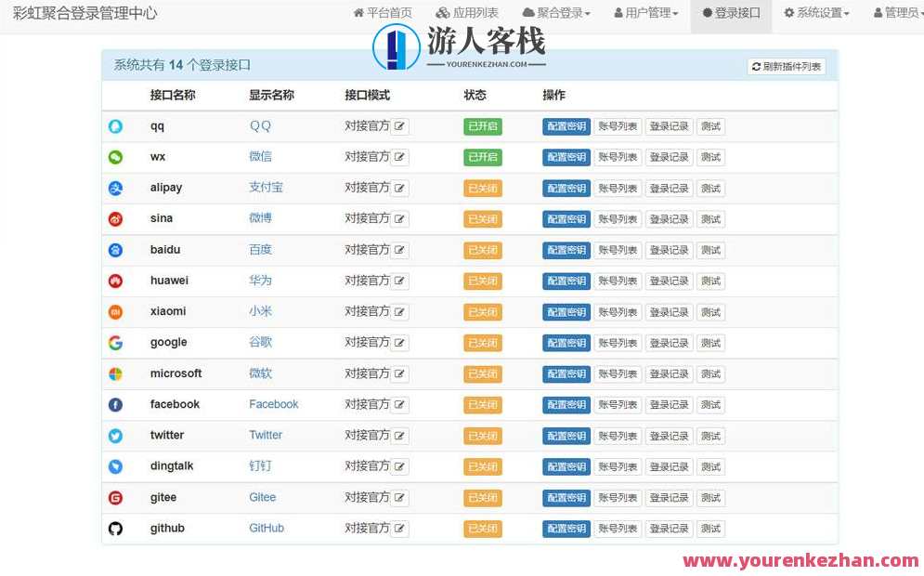Expand the 用户管理 dropdown
Viewport: 924px width, 576px height.
(646, 13)
